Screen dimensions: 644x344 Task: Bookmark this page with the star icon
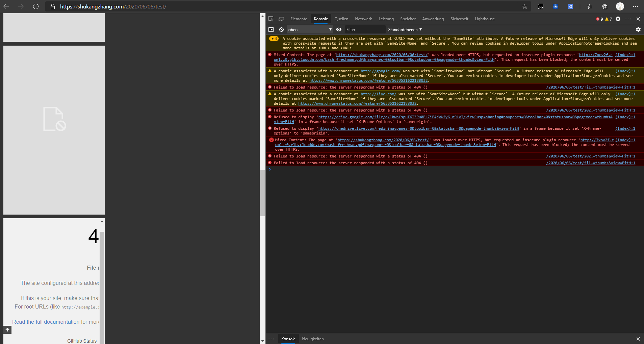pos(524,6)
